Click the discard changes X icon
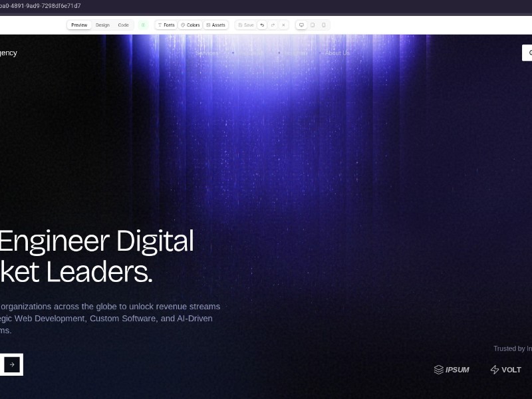Viewport: 532px width, 399px height. (283, 25)
